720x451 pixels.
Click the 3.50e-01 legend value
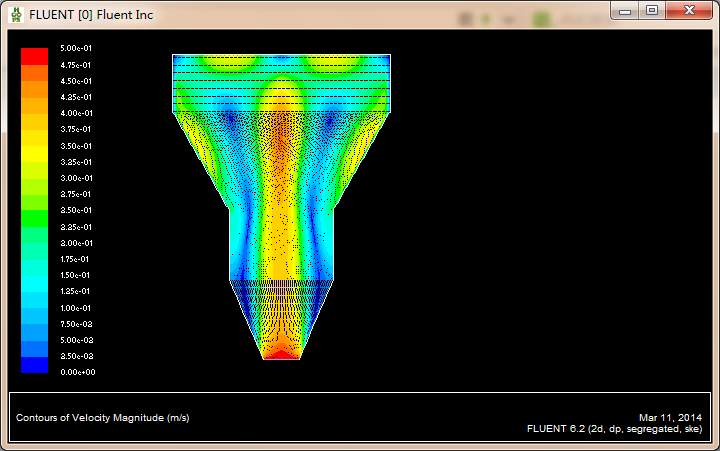click(76, 146)
